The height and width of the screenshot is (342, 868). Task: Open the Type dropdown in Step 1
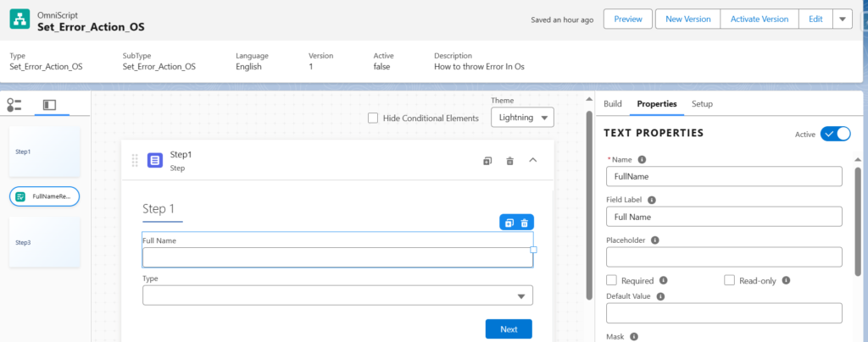tap(337, 295)
